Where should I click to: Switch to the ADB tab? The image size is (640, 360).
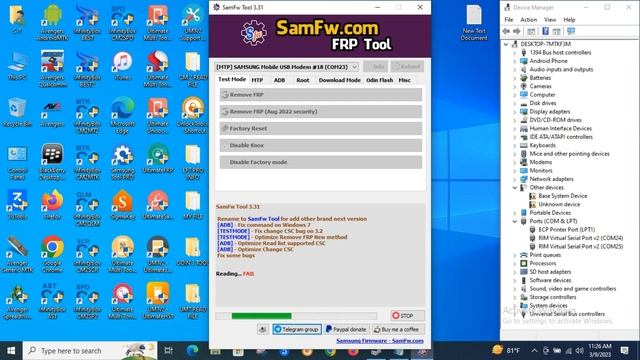pyautogui.click(x=279, y=80)
